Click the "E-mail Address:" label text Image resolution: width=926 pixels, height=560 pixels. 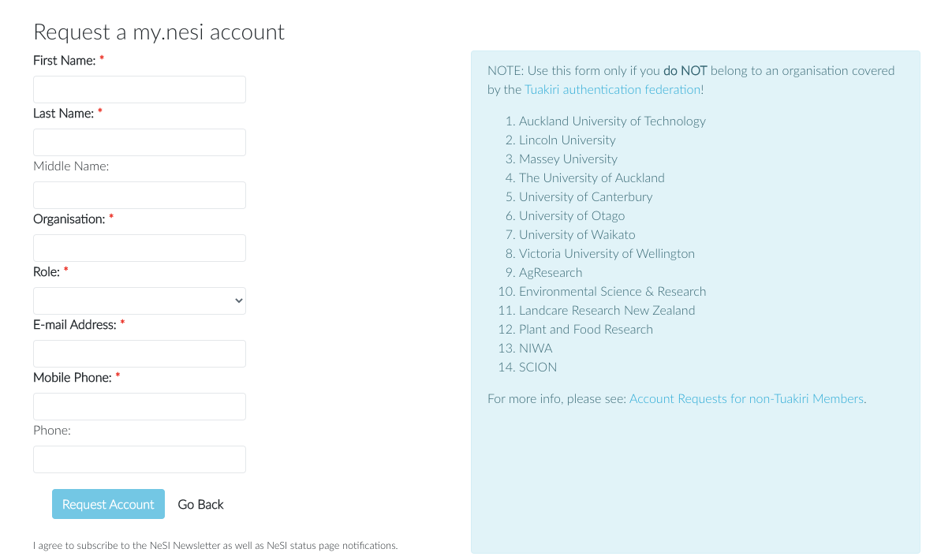75,325
